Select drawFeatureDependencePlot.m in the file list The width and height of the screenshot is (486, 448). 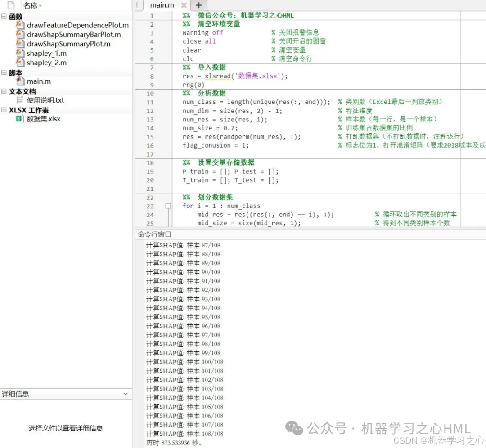pyautogui.click(x=77, y=25)
